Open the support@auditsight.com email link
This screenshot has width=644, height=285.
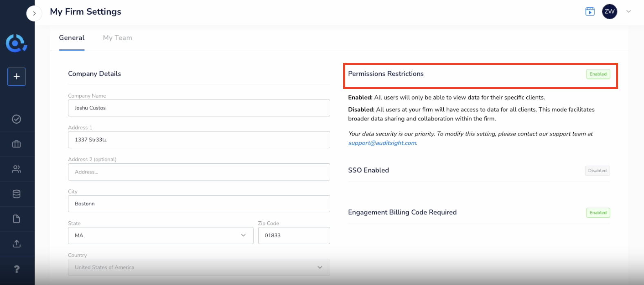(x=382, y=143)
